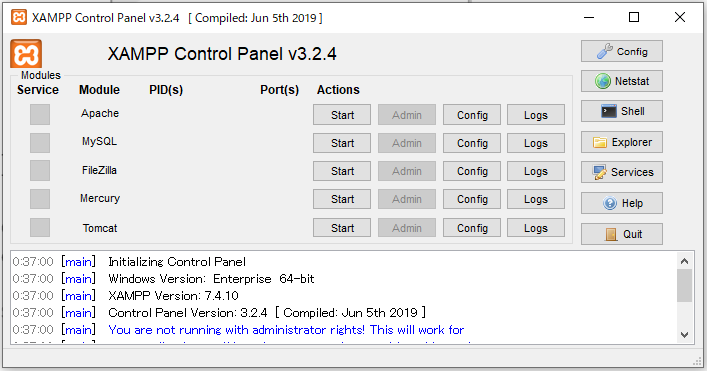Open Explorer via the folder icon

coord(622,142)
